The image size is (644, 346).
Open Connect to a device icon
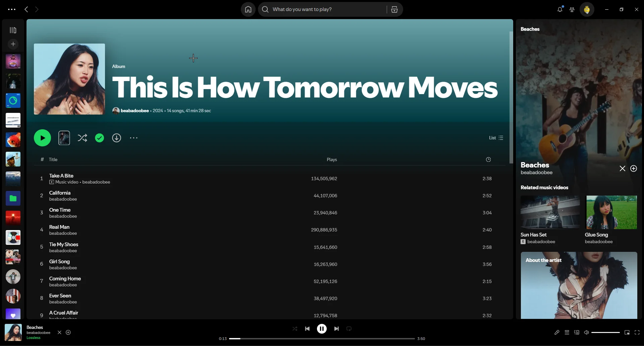point(577,332)
